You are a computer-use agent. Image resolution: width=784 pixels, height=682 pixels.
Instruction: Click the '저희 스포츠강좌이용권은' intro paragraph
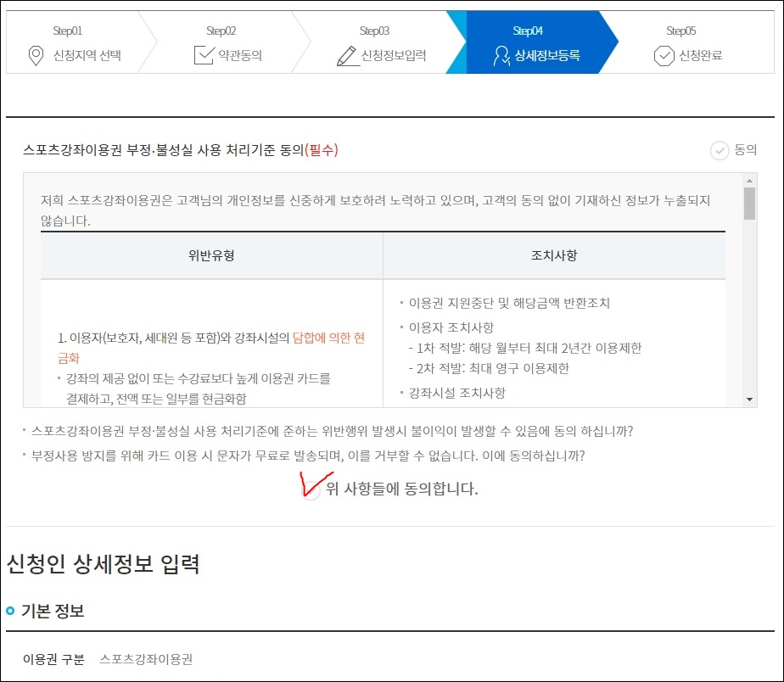click(x=375, y=210)
